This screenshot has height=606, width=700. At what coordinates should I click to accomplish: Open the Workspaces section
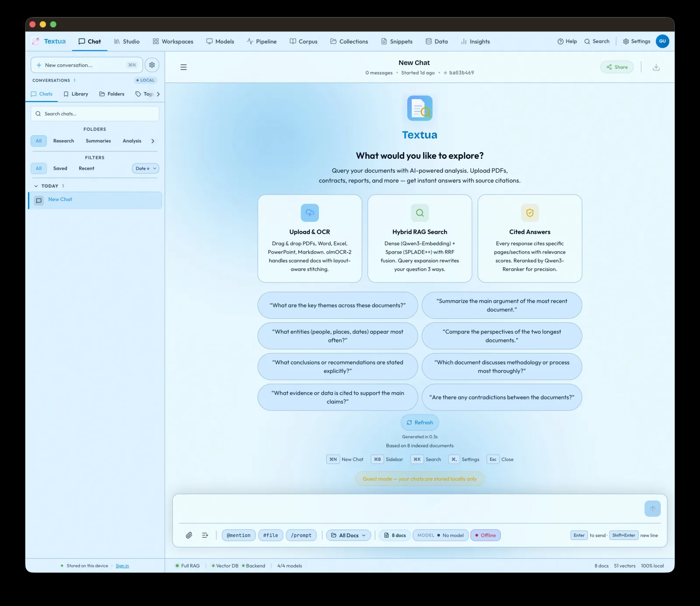point(173,42)
